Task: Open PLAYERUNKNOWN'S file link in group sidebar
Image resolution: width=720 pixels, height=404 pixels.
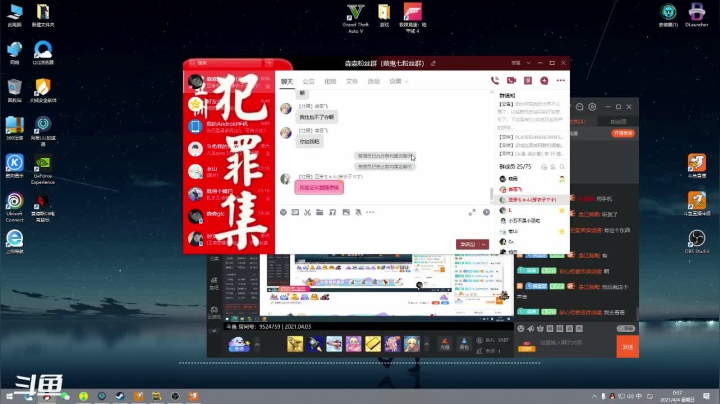Action: pos(531,137)
